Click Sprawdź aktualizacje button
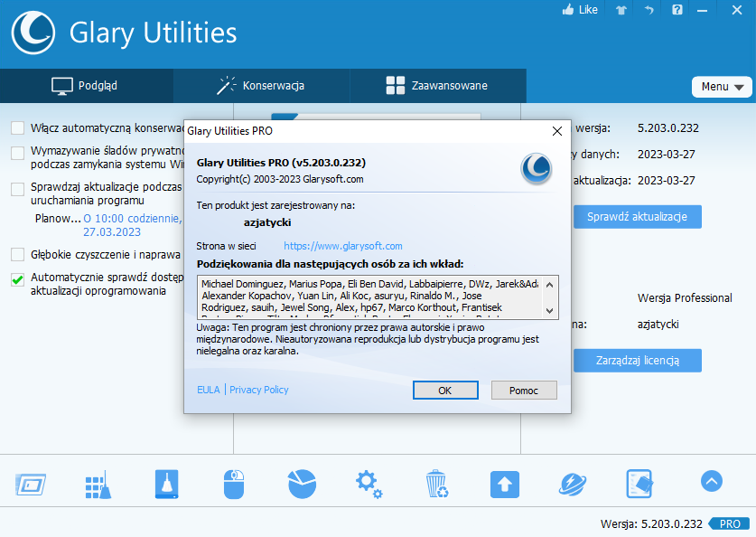This screenshot has width=756, height=537. pyautogui.click(x=638, y=217)
